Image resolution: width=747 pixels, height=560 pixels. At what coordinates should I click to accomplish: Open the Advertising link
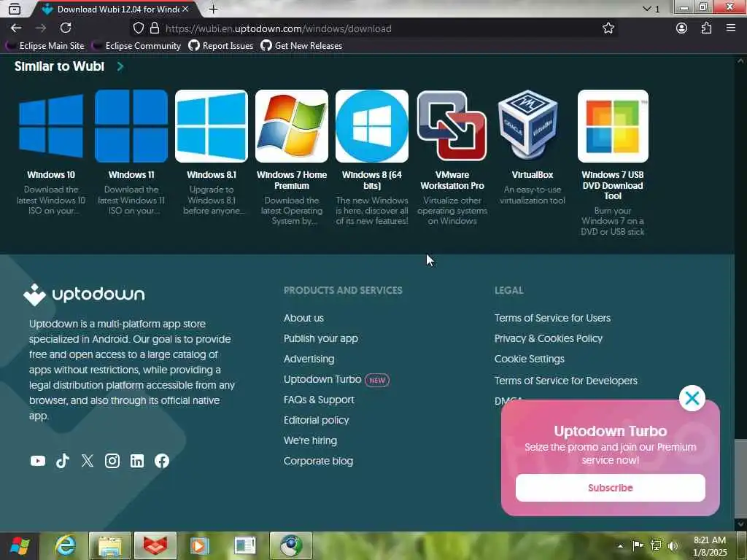pos(309,359)
